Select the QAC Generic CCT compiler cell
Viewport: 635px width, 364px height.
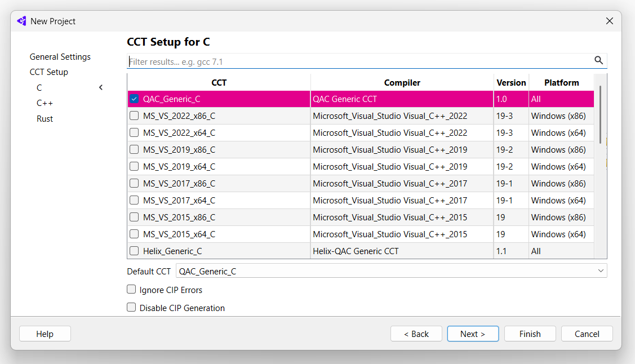402,99
